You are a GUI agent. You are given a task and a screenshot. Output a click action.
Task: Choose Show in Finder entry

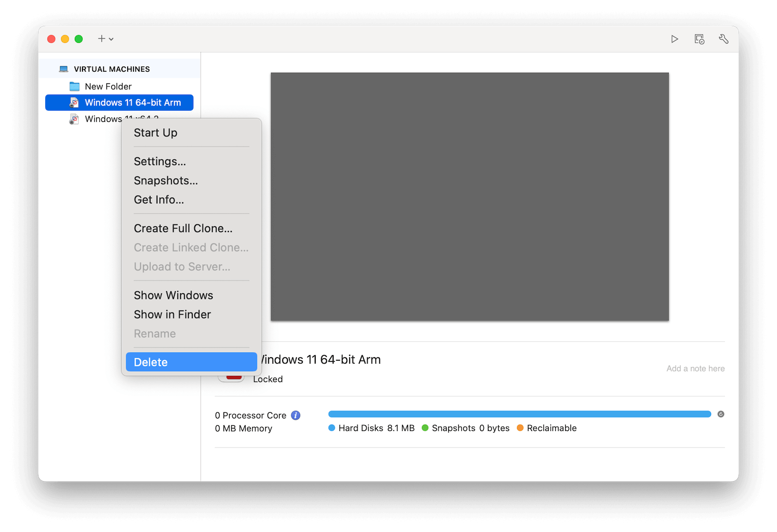click(x=191, y=315)
